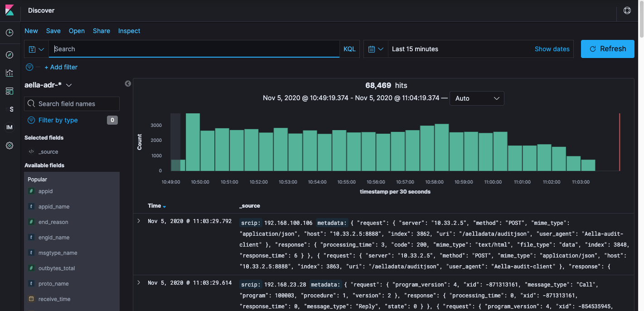Image resolution: width=644 pixels, height=311 pixels.
Task: Open Recently viewed clock icon in sidebar
Action: 10,33
